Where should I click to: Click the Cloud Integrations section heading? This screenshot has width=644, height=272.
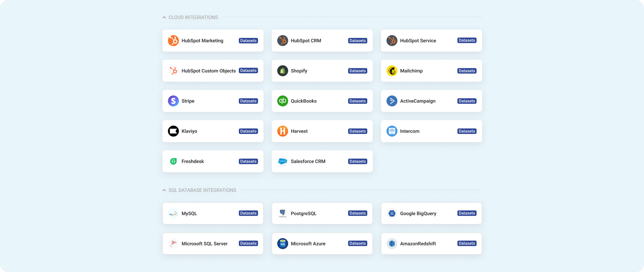193,17
